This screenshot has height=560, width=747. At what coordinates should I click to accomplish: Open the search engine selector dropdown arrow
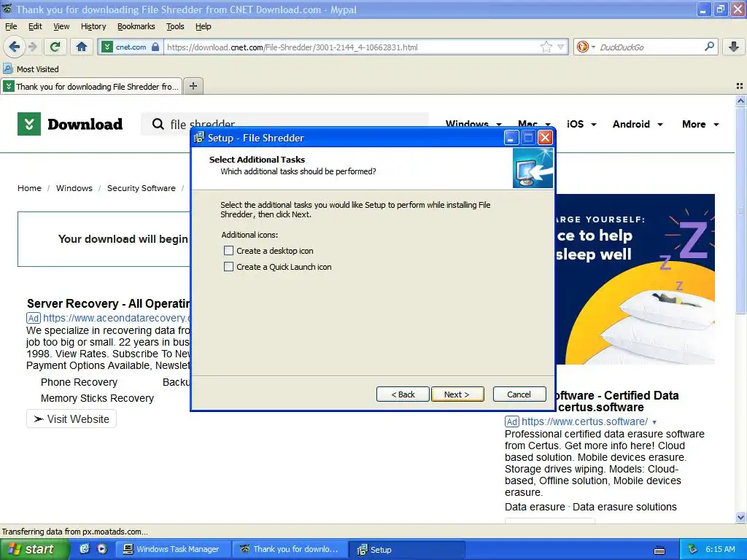(593, 47)
